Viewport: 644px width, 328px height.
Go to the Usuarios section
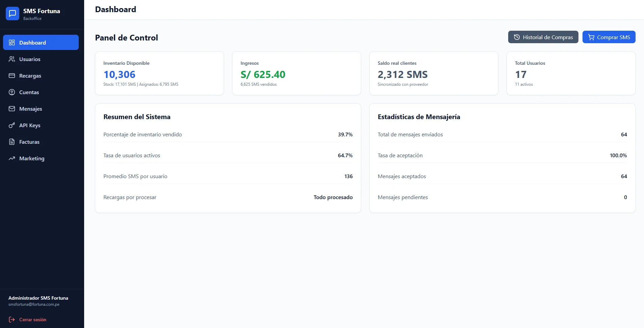point(41,59)
